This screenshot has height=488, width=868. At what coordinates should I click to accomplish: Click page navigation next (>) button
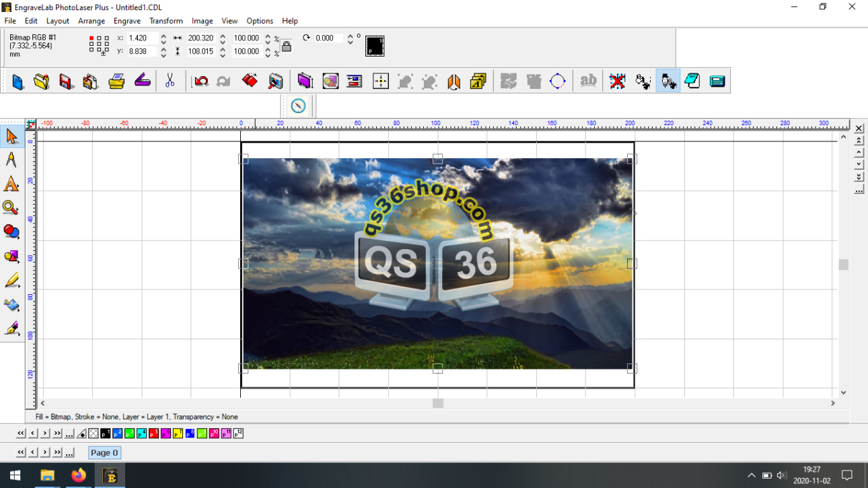tap(45, 452)
